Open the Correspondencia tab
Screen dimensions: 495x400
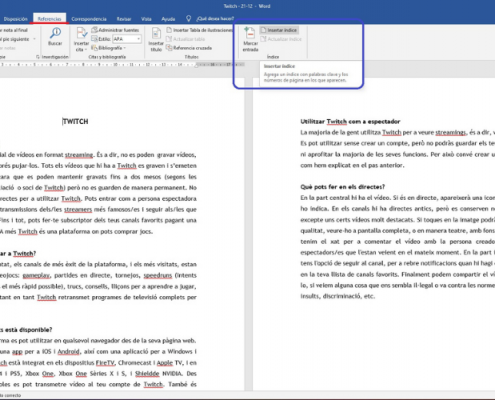89,19
